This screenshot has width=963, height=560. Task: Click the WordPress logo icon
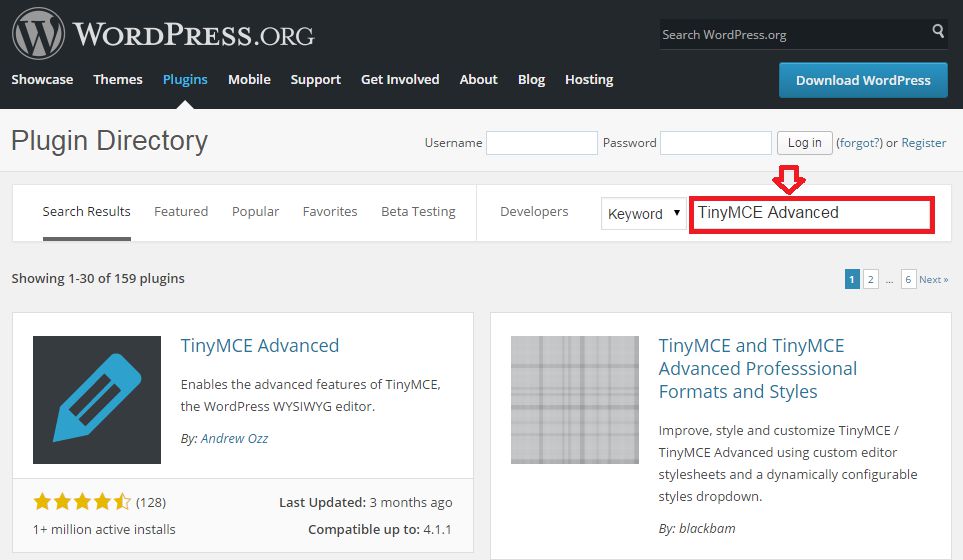pyautogui.click(x=38, y=33)
